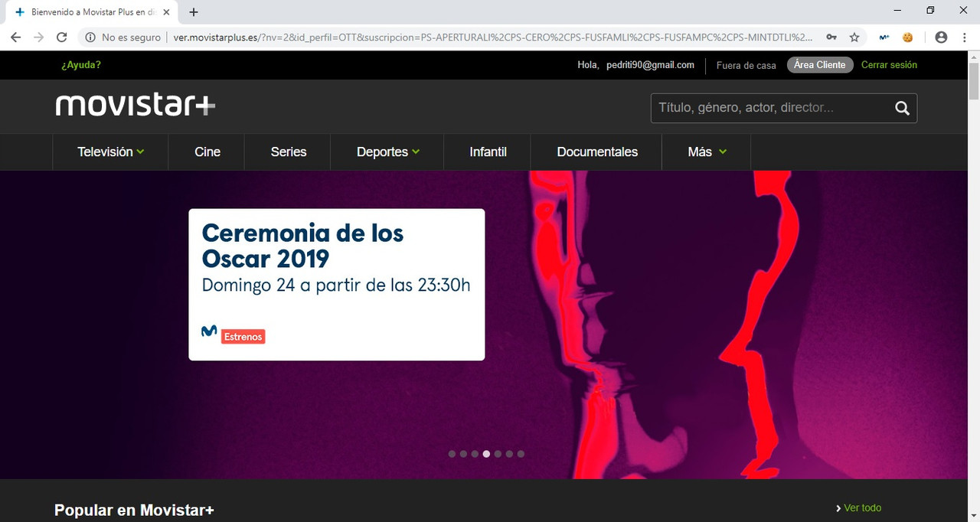Screen dimensions: 980x522
Task: Click the 'Ceremonia de los Oscar 2019' title
Action: tap(302, 245)
